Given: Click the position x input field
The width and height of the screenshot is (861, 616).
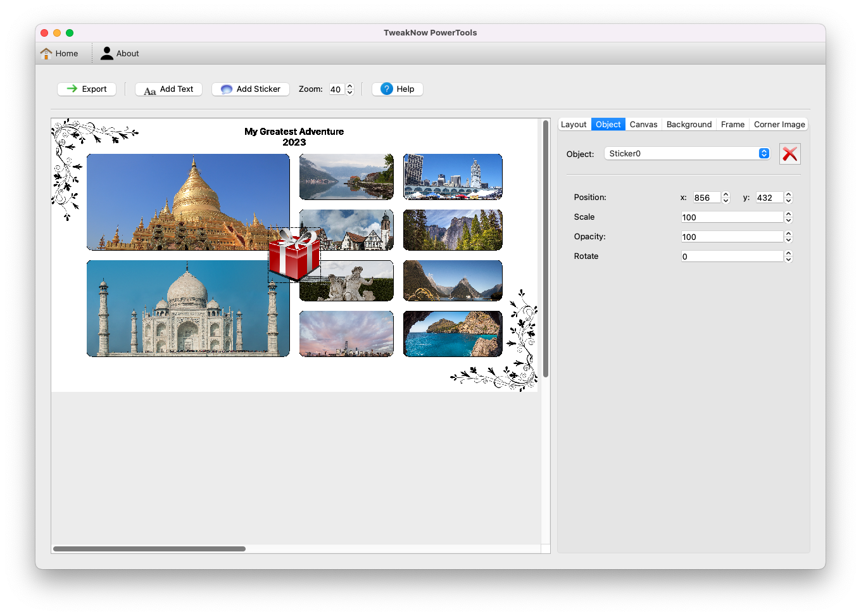Looking at the screenshot, I should (x=706, y=198).
